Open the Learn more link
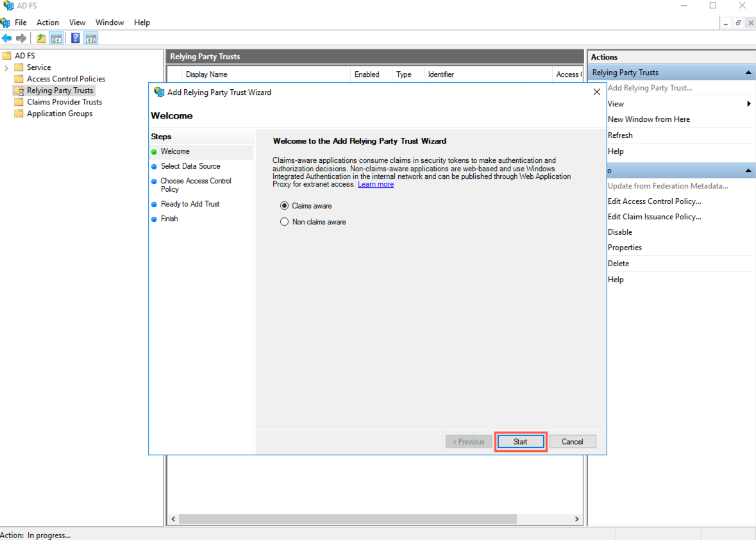 pos(375,183)
